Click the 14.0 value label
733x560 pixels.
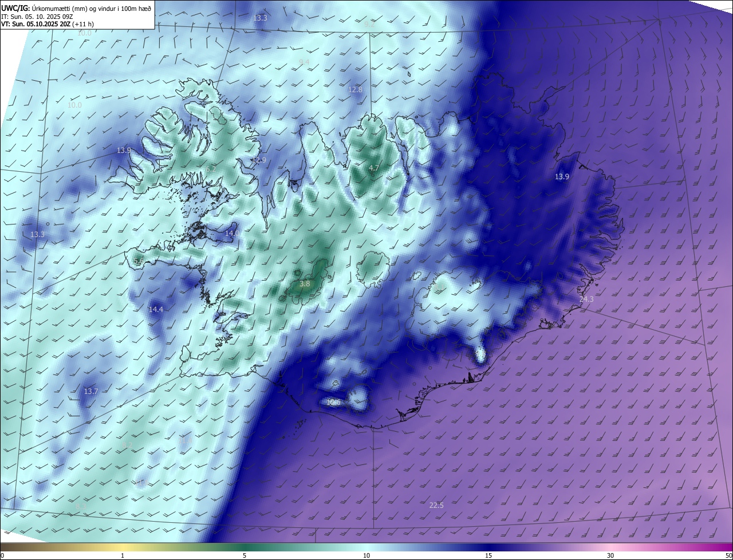coord(232,233)
